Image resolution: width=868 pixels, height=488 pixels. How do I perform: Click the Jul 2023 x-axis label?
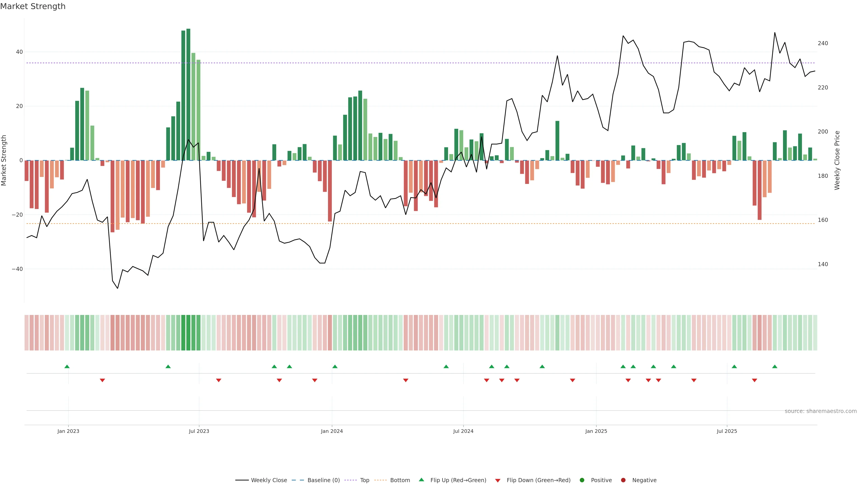tap(199, 431)
